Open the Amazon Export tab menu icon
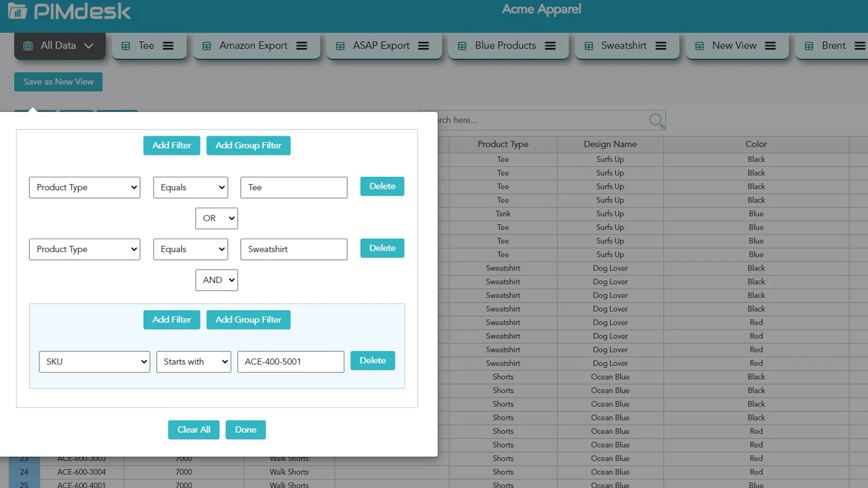Image resolution: width=868 pixels, height=488 pixels. point(302,46)
